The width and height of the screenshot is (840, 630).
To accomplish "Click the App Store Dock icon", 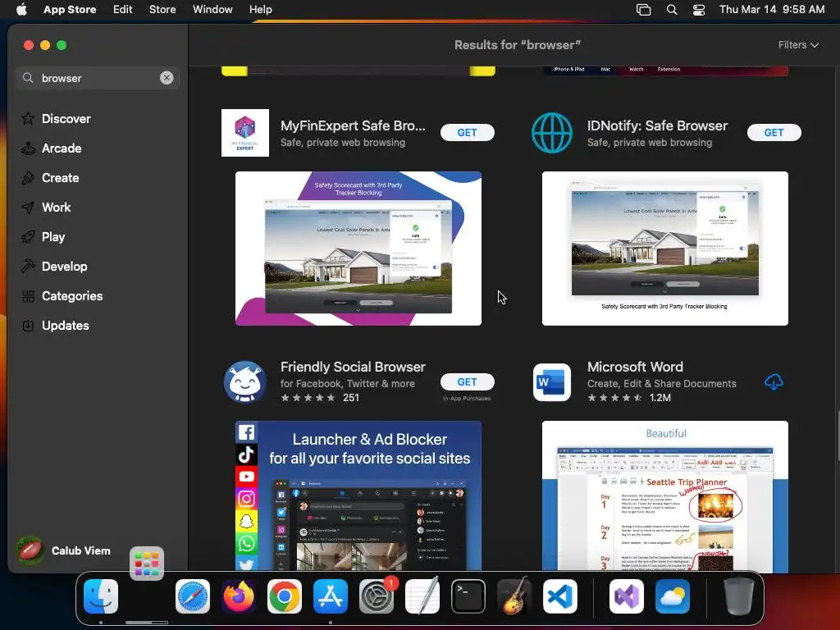I will click(x=331, y=596).
